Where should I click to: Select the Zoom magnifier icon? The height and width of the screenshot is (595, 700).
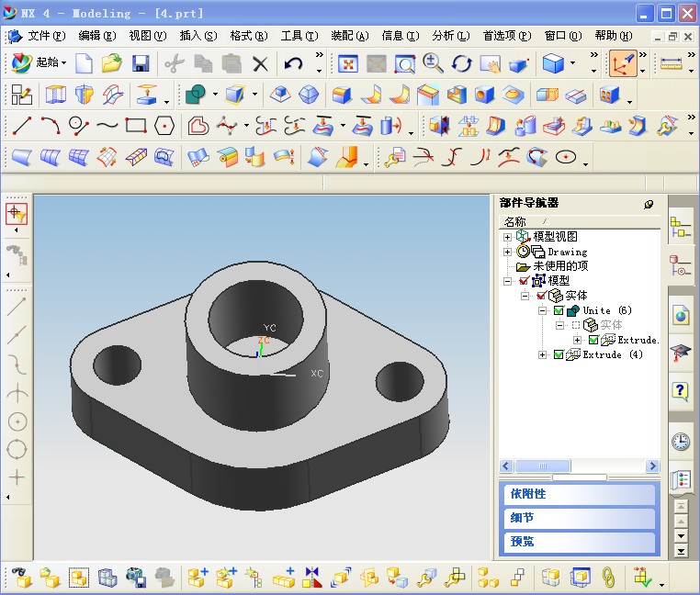coord(432,64)
